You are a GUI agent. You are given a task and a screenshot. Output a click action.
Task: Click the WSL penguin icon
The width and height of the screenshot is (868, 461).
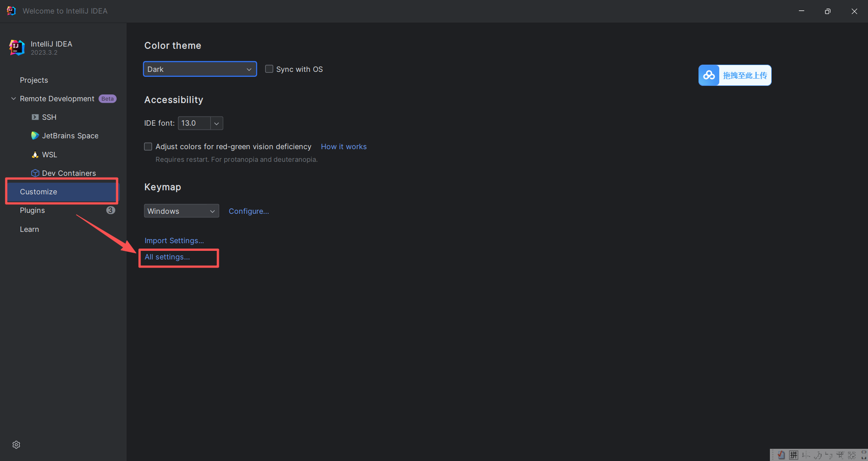[35, 155]
